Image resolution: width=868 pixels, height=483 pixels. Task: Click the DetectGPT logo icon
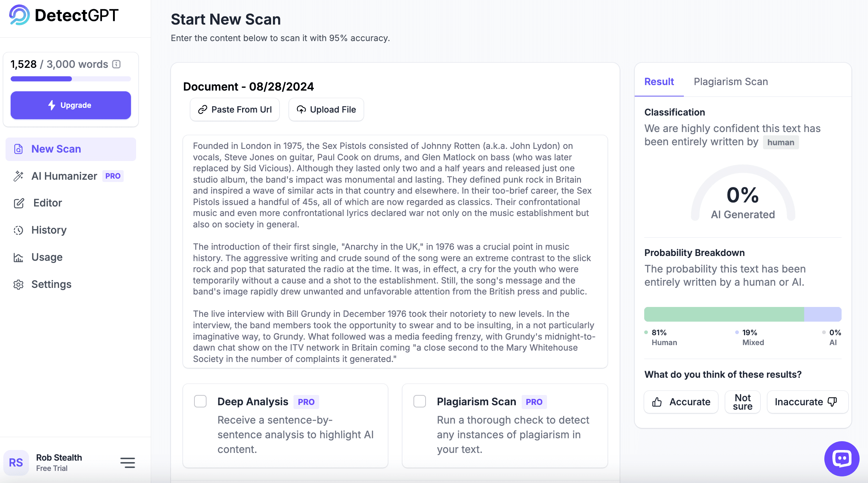19,15
